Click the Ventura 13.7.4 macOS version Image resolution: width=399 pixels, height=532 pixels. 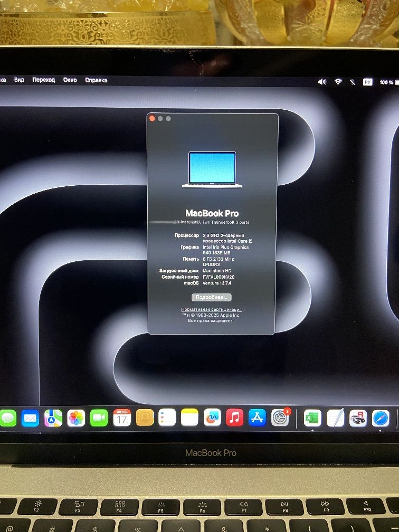pyautogui.click(x=217, y=283)
